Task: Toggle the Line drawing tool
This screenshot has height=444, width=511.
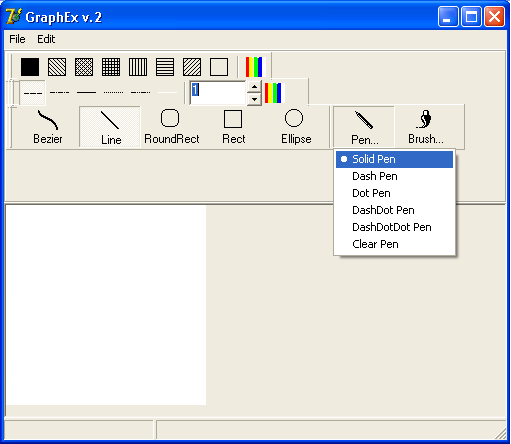Action: click(x=110, y=127)
